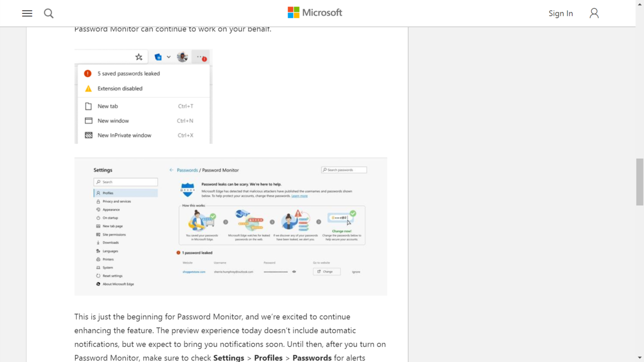Click Ignore for the leaked password row

tap(356, 272)
